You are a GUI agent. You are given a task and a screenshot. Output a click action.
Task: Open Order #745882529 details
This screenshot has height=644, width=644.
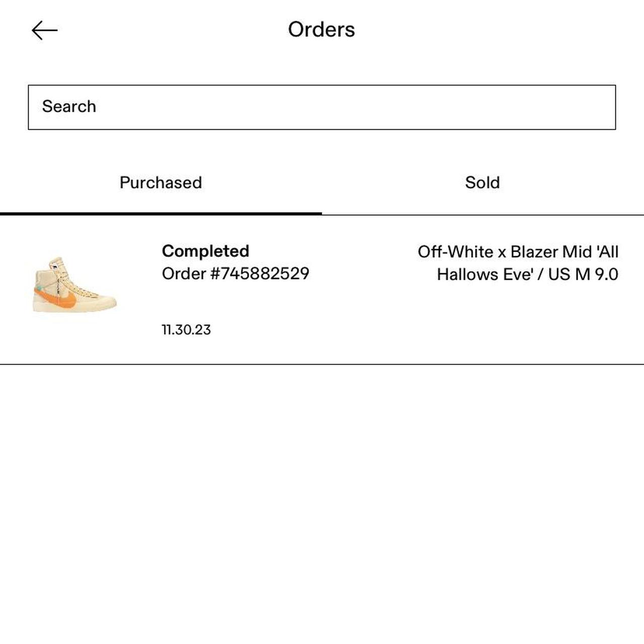tap(235, 274)
